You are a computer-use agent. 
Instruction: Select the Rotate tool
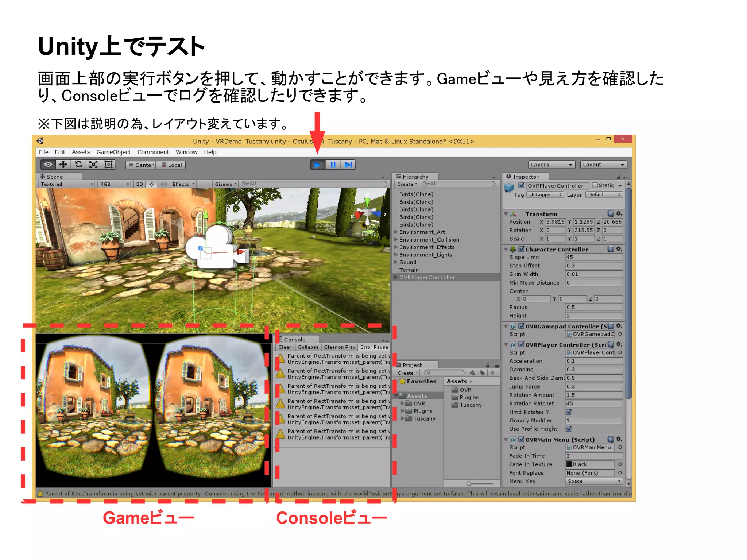(x=78, y=165)
